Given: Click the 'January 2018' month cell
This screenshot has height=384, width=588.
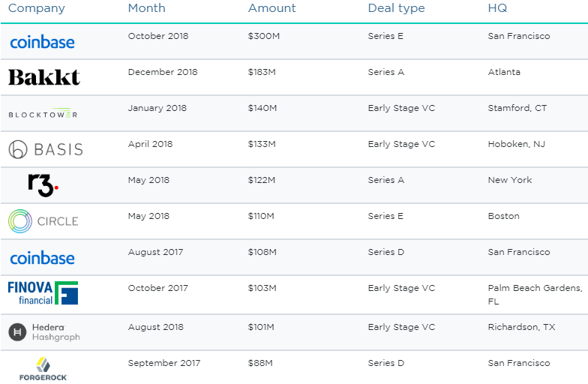Looking at the screenshot, I should [157, 108].
